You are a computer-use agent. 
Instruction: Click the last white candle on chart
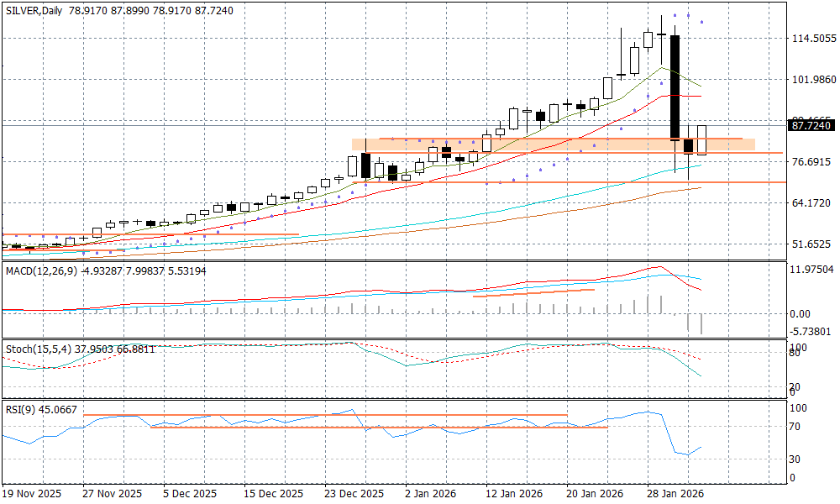[701, 140]
